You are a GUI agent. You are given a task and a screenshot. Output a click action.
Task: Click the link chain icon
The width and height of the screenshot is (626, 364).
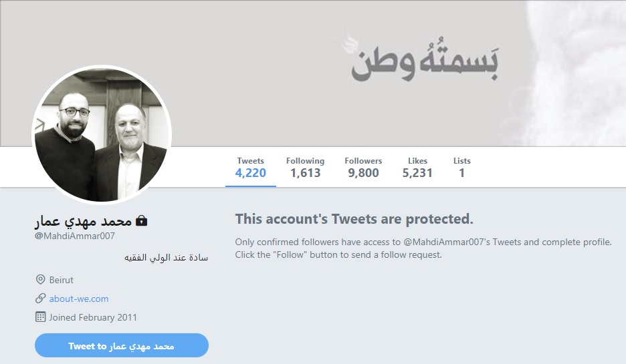click(40, 299)
